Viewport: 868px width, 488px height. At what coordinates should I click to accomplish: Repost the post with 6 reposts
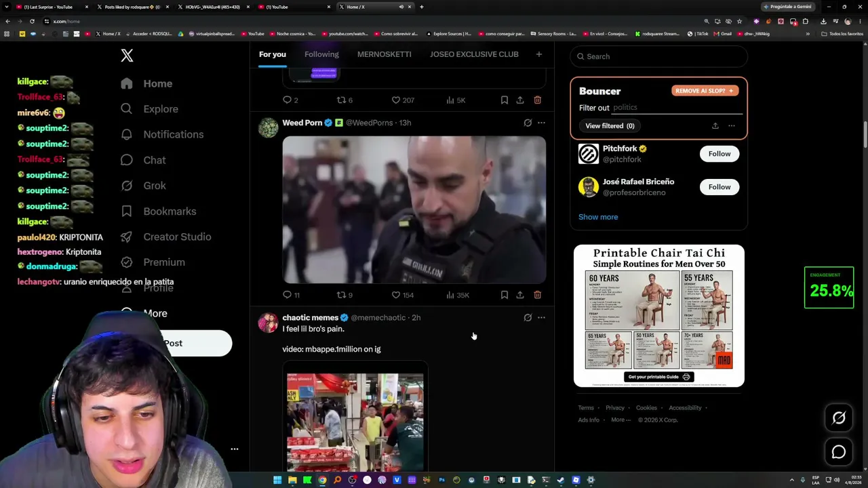[344, 100]
